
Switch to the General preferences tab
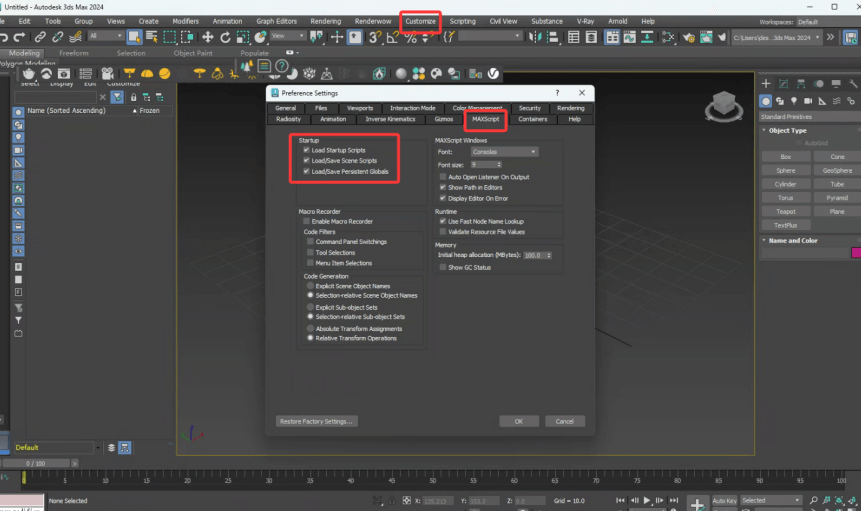click(286, 108)
